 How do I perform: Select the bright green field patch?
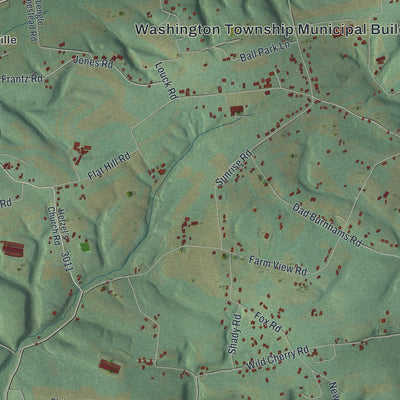85,247
